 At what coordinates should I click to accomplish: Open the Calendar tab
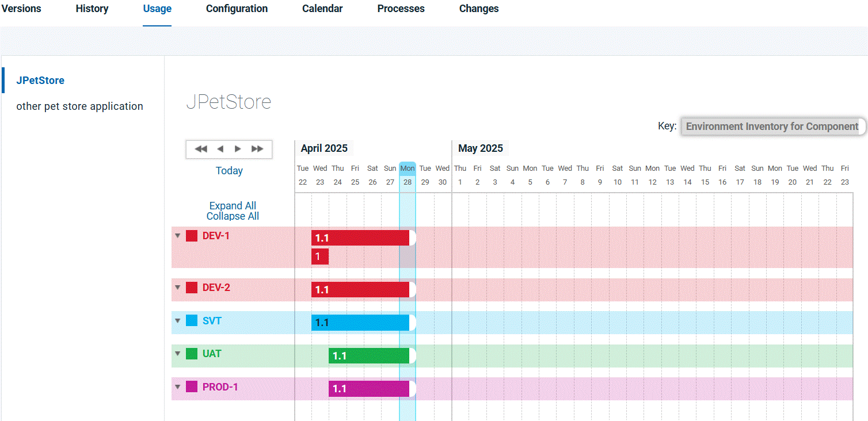(x=322, y=9)
